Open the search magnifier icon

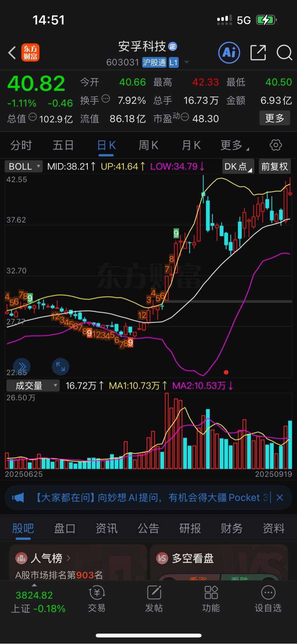[284, 53]
